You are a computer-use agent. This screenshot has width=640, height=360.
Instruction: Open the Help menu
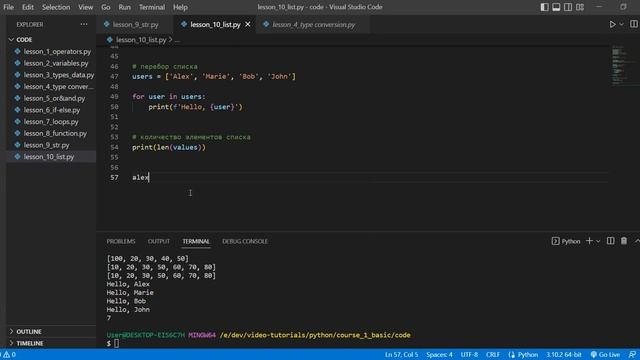coord(180,7)
